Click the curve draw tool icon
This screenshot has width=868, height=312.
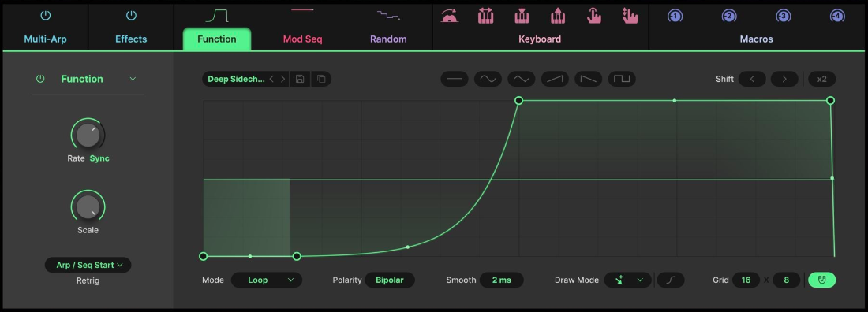[671, 280]
